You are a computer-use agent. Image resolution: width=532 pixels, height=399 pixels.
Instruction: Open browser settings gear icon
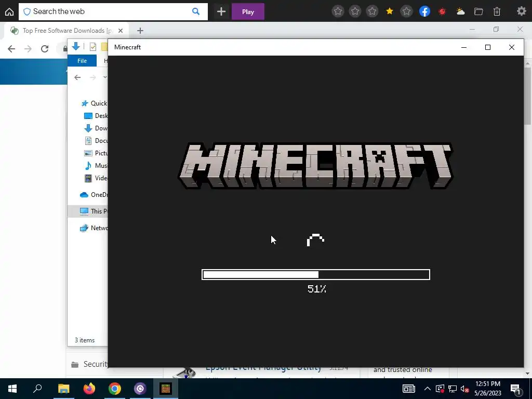click(522, 11)
